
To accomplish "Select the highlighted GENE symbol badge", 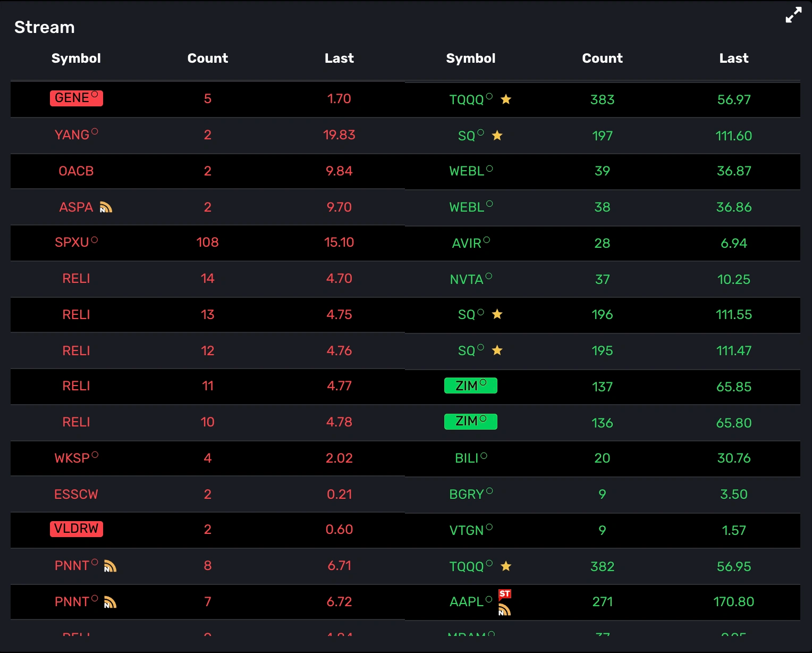I will [x=76, y=98].
